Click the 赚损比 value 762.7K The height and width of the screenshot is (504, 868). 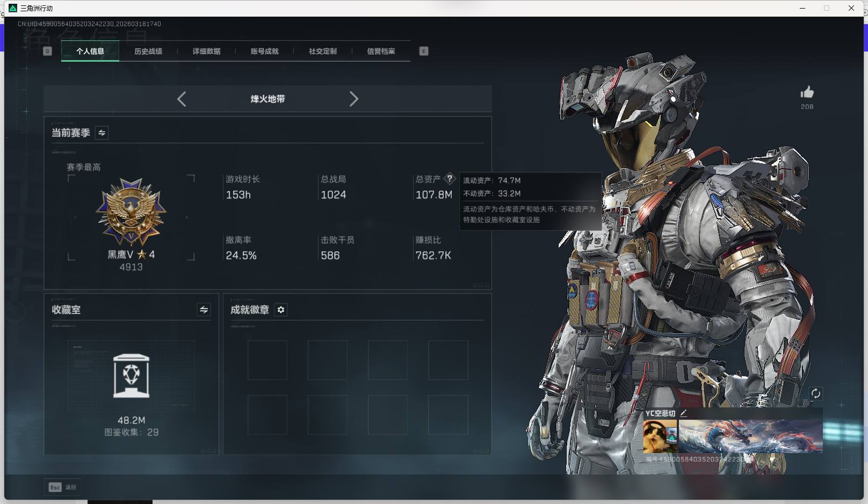coord(433,255)
